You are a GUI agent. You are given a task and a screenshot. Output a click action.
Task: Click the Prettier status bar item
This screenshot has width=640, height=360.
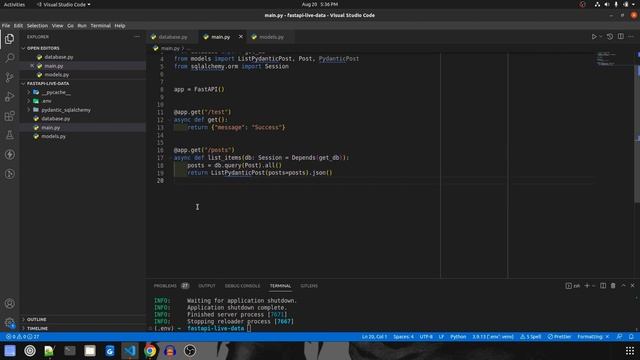pyautogui.click(x=559, y=337)
